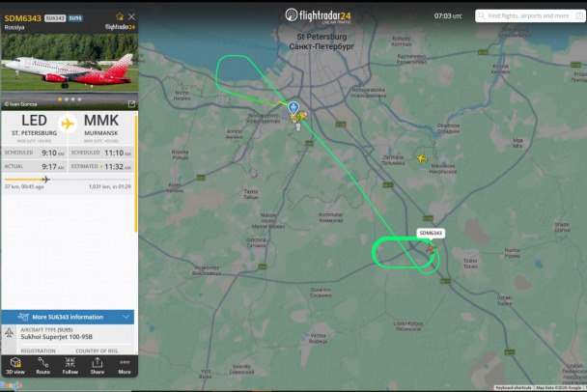Open the More options menu
587x392 pixels.
click(125, 366)
